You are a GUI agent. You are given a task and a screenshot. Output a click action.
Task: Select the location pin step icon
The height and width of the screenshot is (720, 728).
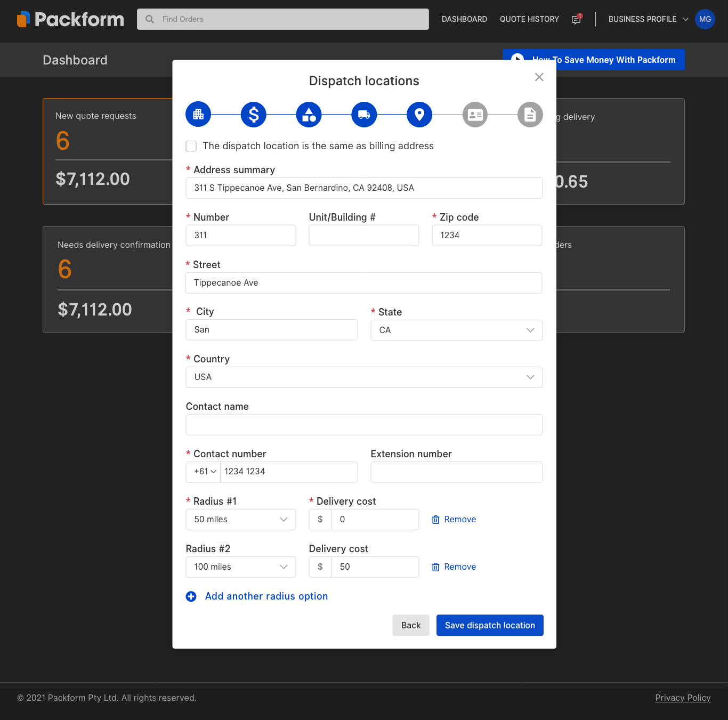[x=419, y=115]
